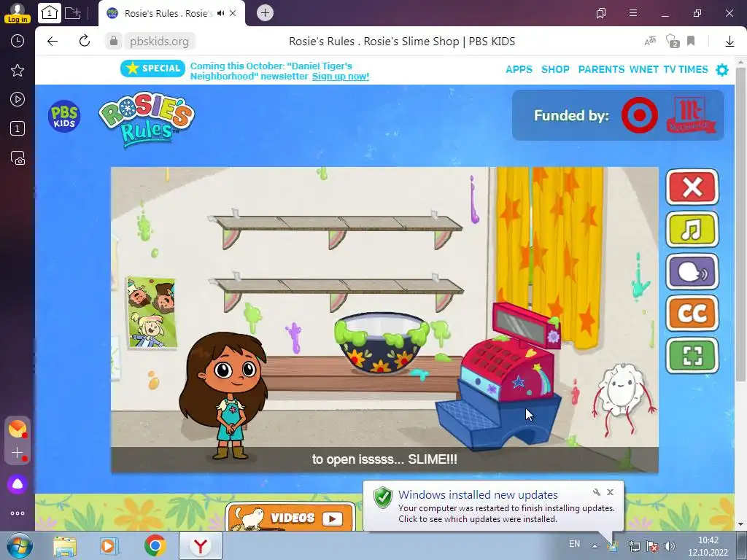
Task: Show hidden tray icons arrow
Action: [595, 545]
